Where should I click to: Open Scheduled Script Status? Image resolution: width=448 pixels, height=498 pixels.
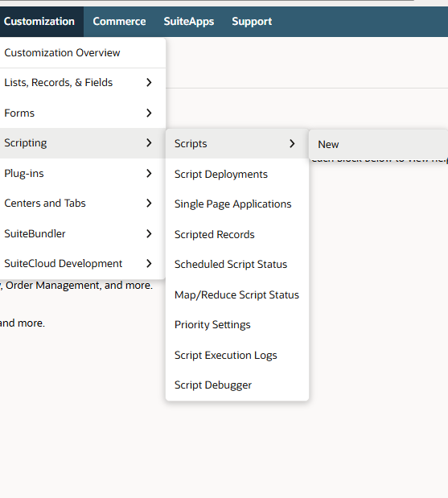(237, 264)
